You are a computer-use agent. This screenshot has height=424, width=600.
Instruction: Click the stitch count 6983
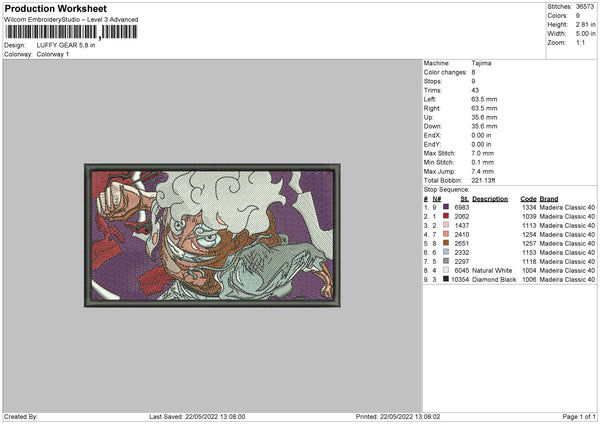coord(461,207)
